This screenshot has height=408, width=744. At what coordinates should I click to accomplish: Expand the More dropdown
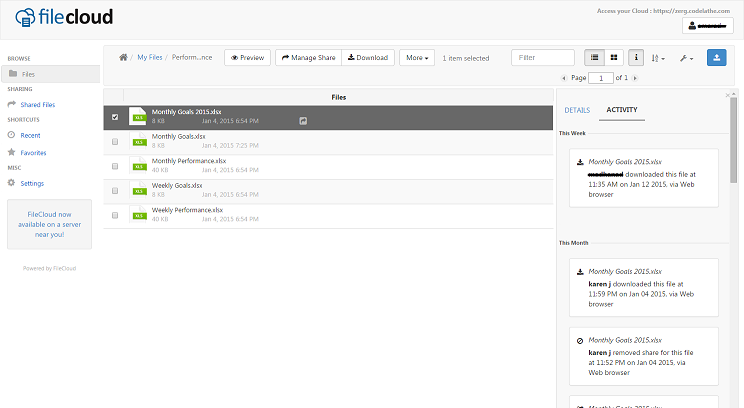417,57
